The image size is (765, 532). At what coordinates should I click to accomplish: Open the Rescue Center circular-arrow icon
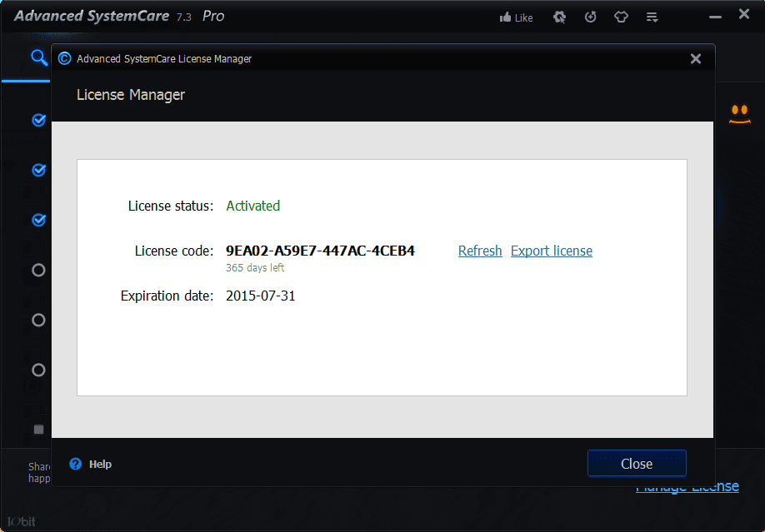590,17
